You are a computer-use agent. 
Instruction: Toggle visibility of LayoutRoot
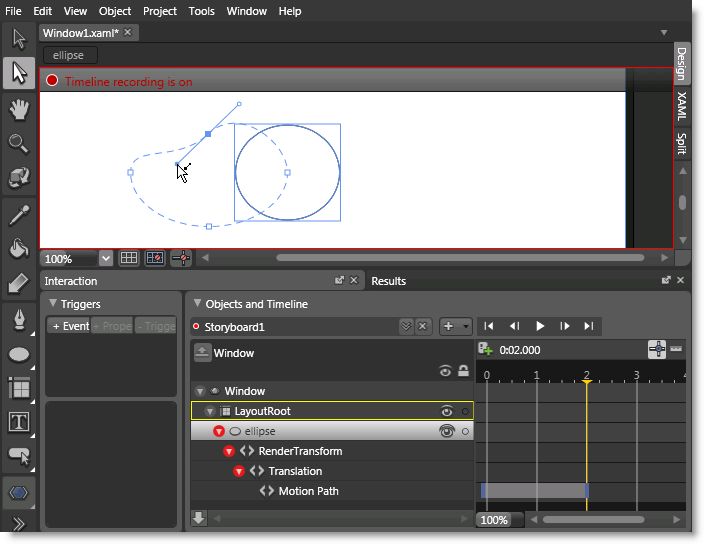click(x=447, y=411)
